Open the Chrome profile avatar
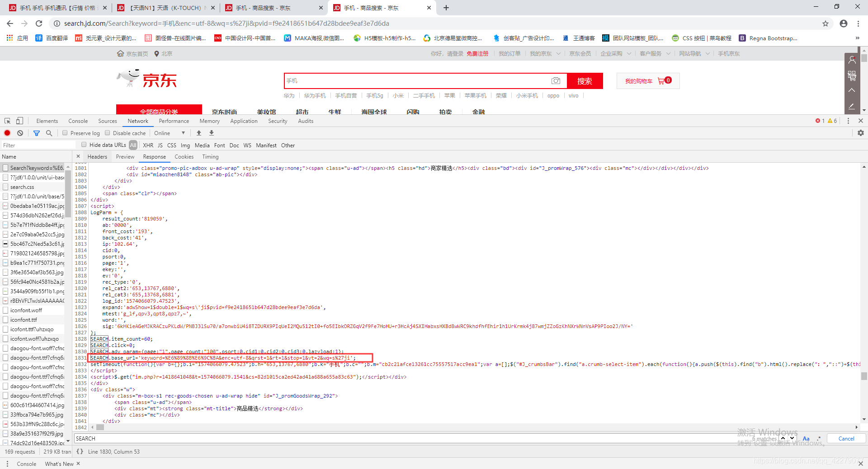Viewport: 868px width, 469px height. pos(844,23)
